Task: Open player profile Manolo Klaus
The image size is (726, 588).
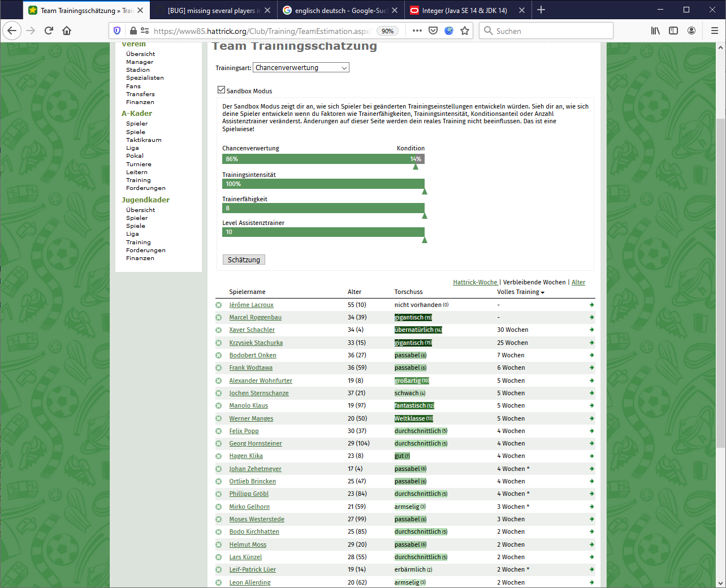Action: (248, 405)
